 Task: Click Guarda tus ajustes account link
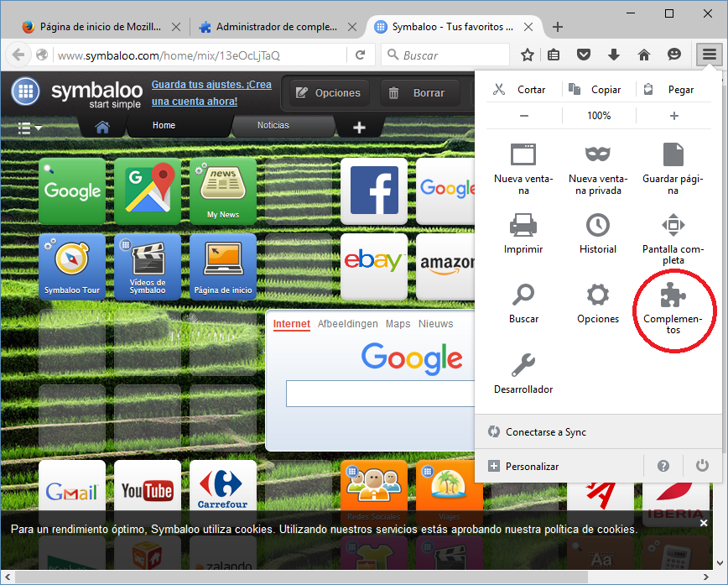tap(211, 92)
